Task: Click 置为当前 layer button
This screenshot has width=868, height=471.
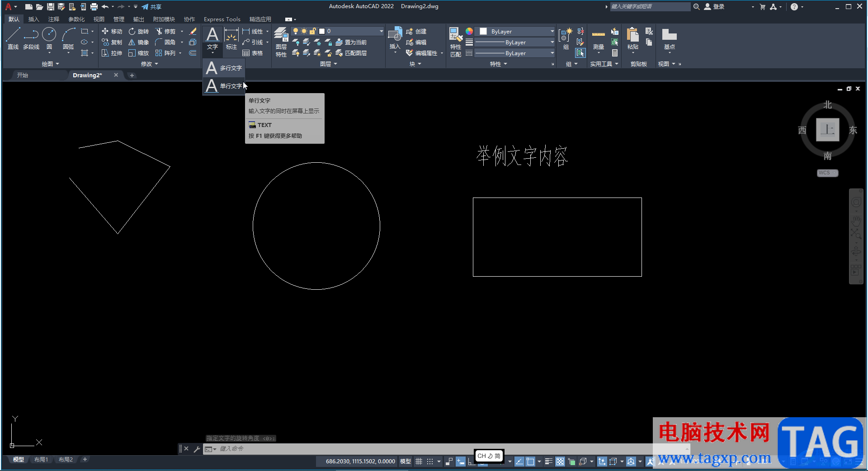Action: (351, 42)
